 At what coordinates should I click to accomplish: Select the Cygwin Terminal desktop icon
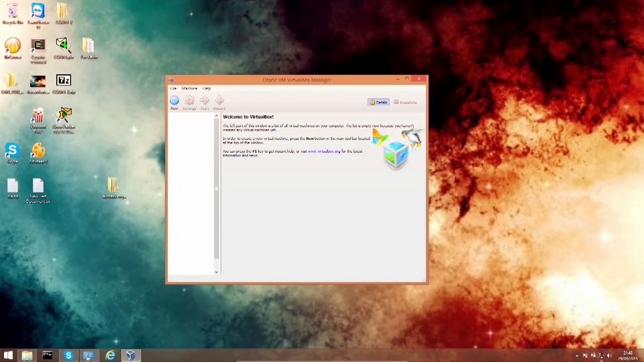(x=38, y=51)
